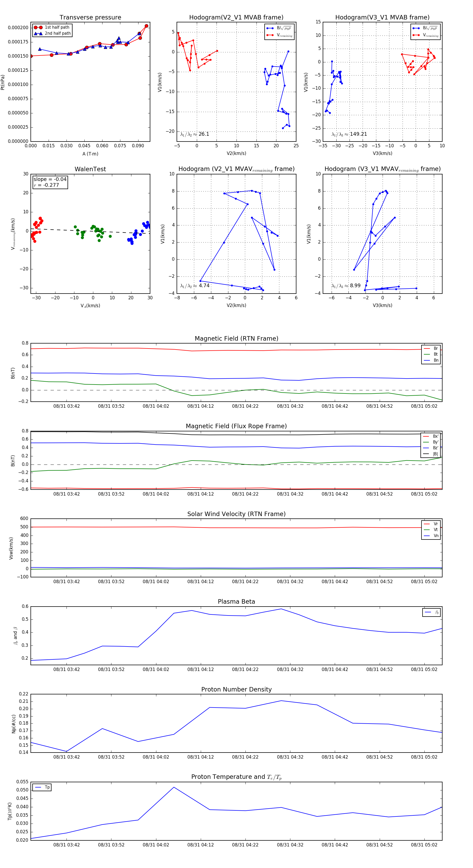Click the 'V2(km/s)' label under V2_V1 MVAB hodogram

(236, 153)
